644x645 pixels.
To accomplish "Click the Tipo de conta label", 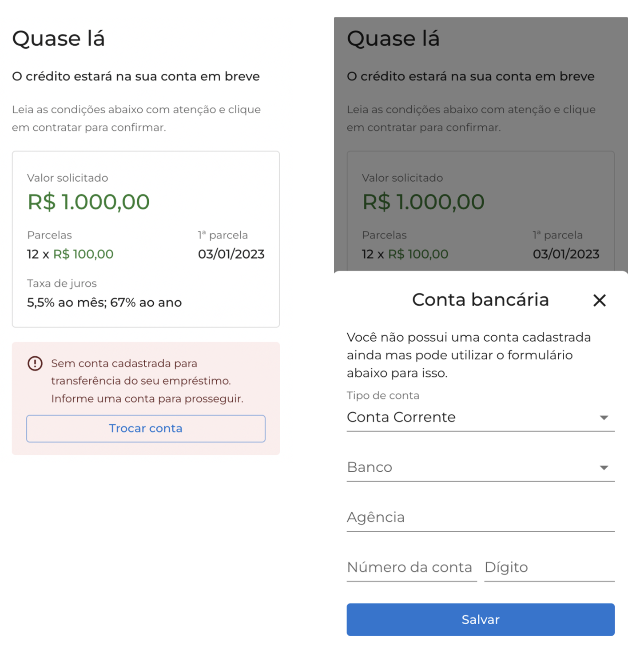I will [x=383, y=396].
